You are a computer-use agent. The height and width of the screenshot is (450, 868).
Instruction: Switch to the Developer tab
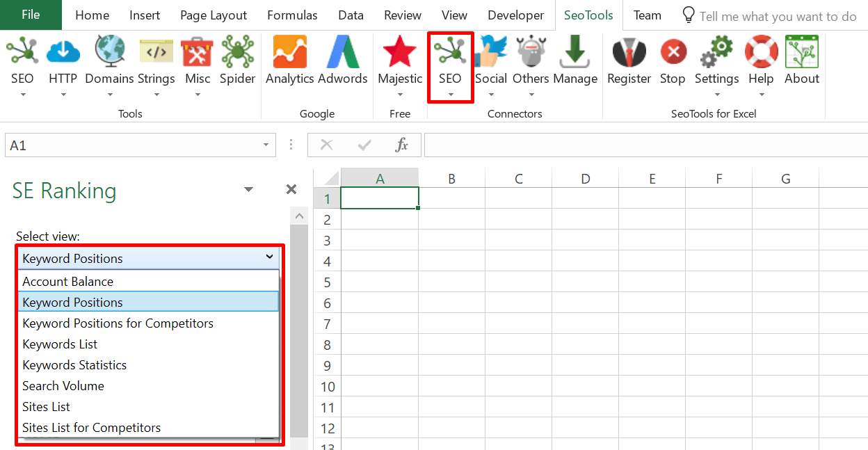pos(515,15)
